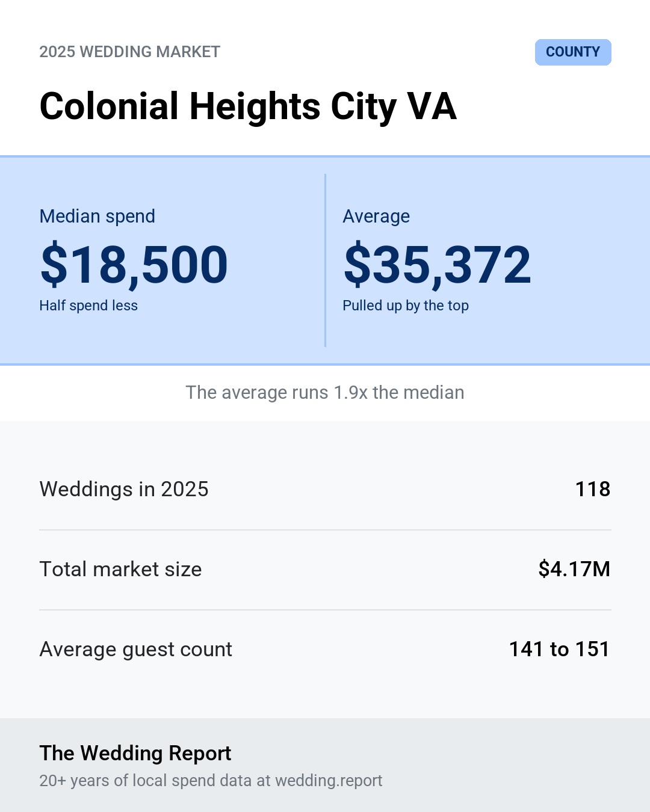Select the Median spend label
Viewport: 650px width, 812px height.
pyautogui.click(x=97, y=216)
